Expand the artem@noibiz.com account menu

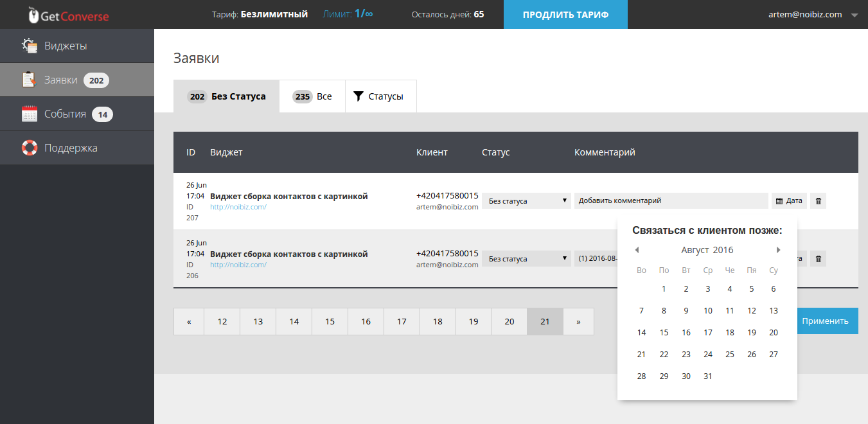pyautogui.click(x=813, y=15)
